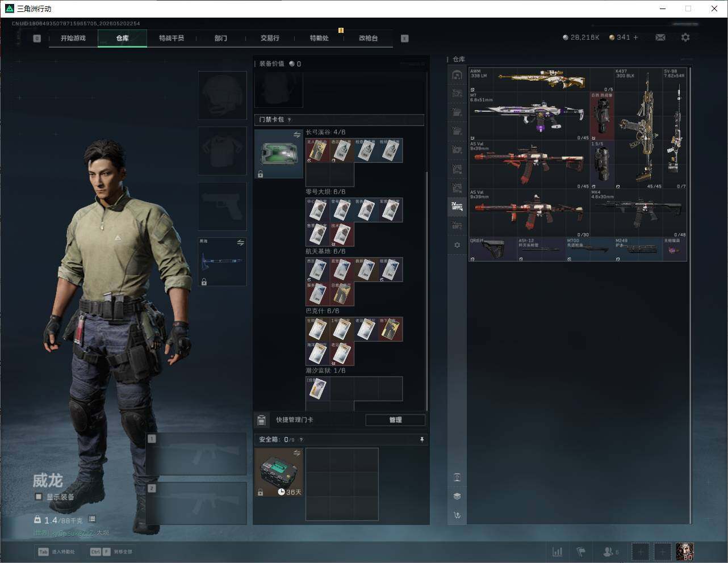Open the 改枪台 tab
Screen dimensions: 728x563
pyautogui.click(x=368, y=38)
